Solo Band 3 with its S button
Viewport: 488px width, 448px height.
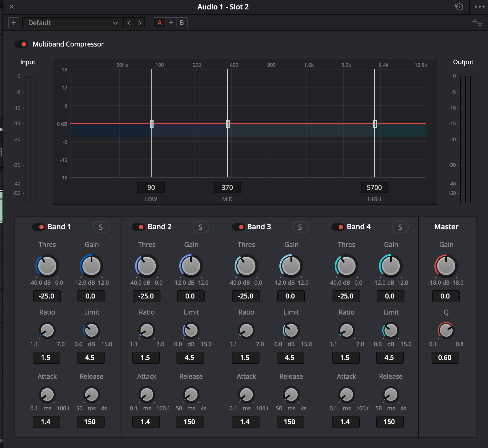point(300,227)
